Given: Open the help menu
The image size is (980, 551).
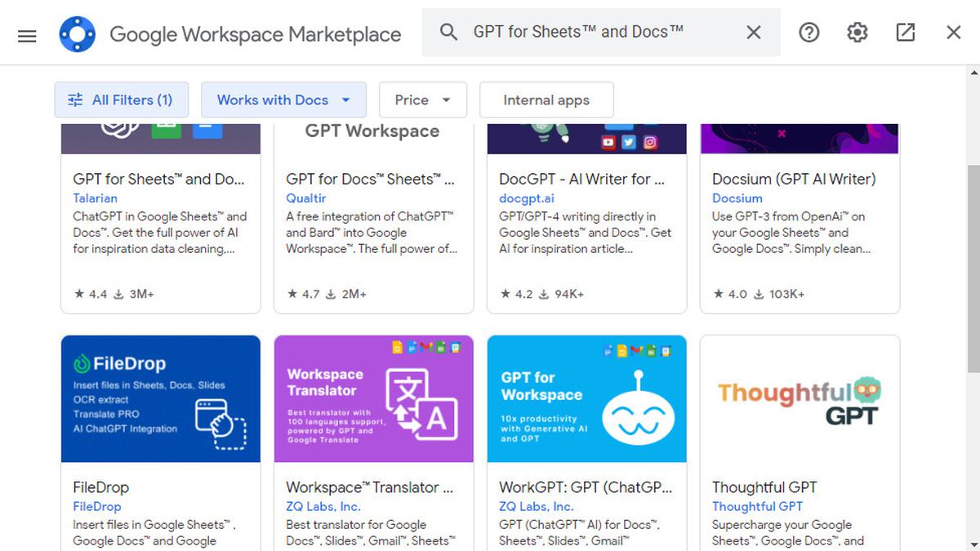Looking at the screenshot, I should point(808,32).
